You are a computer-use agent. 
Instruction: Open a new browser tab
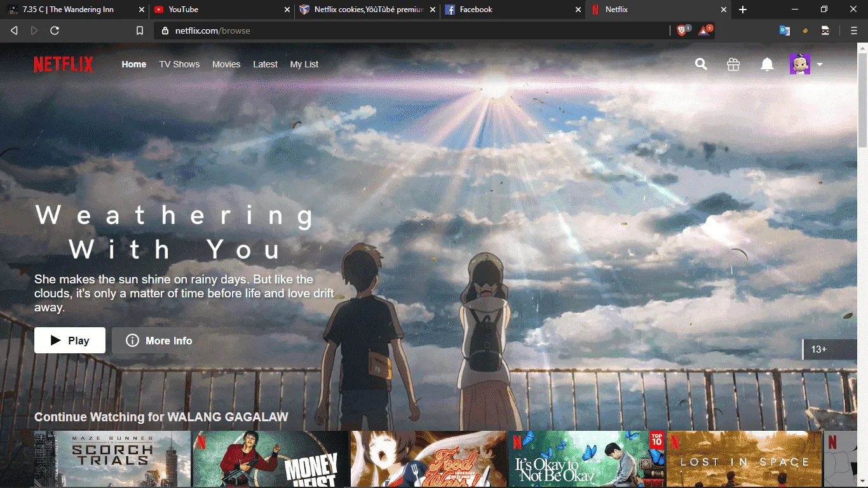click(x=743, y=10)
